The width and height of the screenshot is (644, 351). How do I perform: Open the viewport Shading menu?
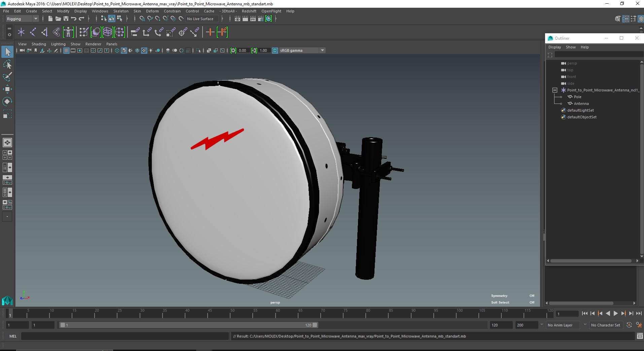(x=39, y=44)
